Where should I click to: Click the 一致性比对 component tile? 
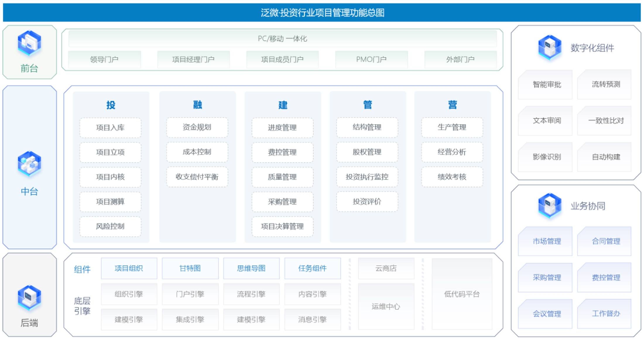606,121
